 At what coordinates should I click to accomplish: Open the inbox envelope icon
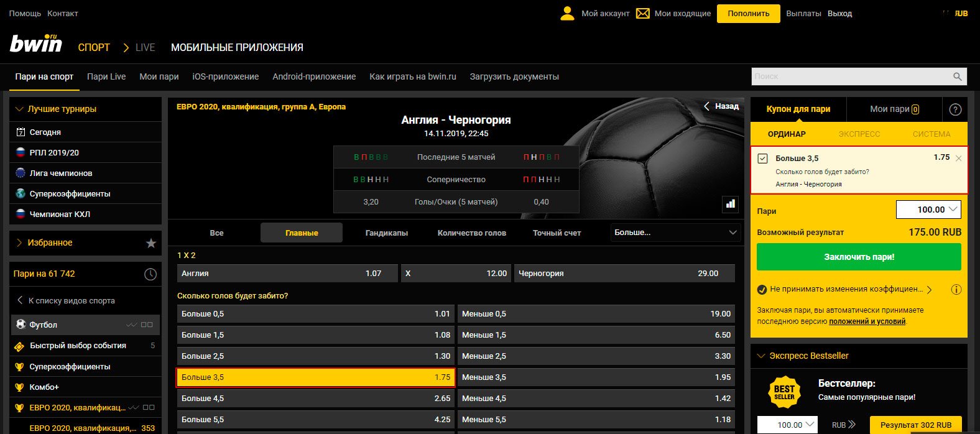pyautogui.click(x=642, y=13)
